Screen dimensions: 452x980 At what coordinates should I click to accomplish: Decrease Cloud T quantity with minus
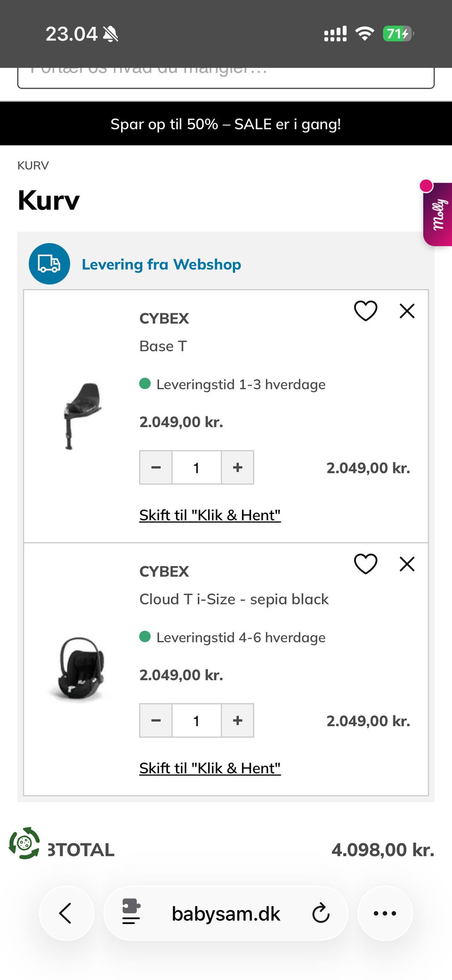coord(156,721)
